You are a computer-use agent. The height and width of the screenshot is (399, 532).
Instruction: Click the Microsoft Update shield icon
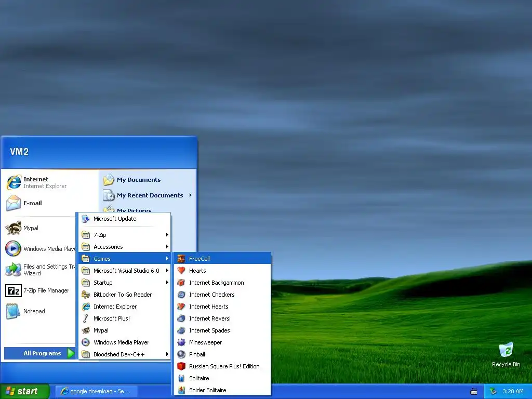pos(86,219)
